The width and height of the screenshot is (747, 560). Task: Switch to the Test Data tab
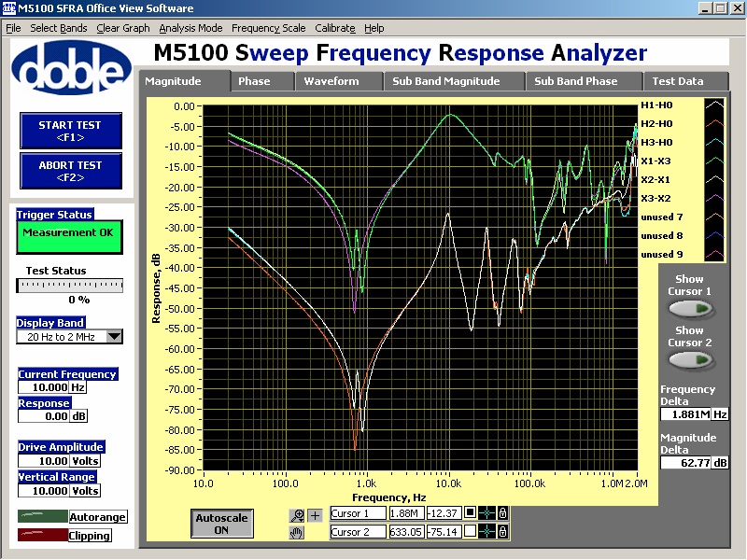tap(686, 81)
